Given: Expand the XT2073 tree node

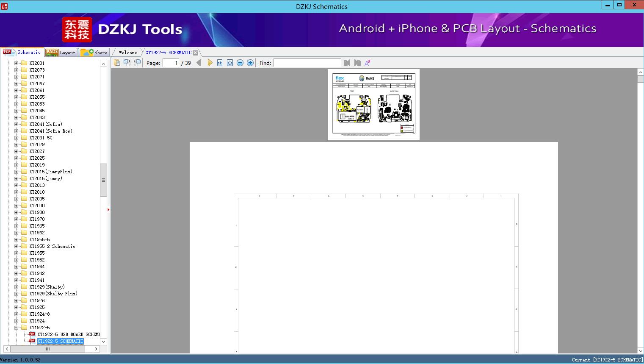Looking at the screenshot, I should pyautogui.click(x=17, y=70).
